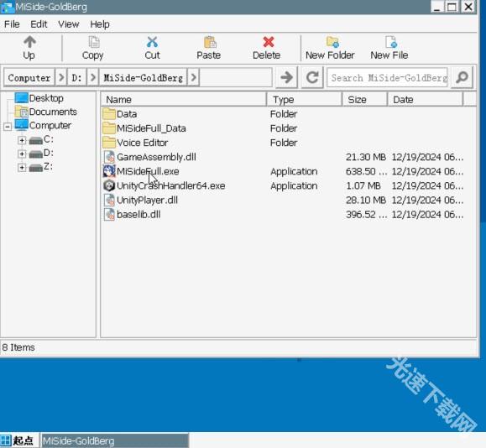Open the chevron after MiSide-GoldBerg breadcrumb
The image size is (486, 448).
[193, 77]
